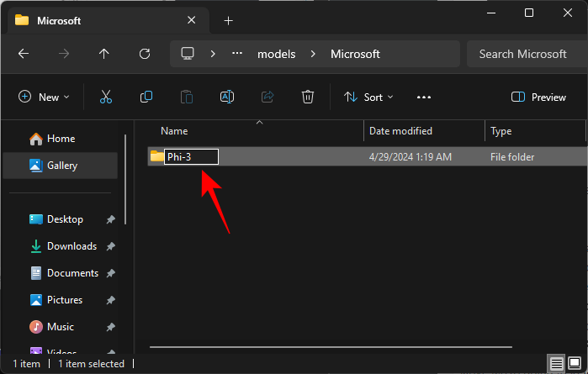
Task: Expand the hidden breadcrumb path ellipsis
Action: pyautogui.click(x=237, y=54)
